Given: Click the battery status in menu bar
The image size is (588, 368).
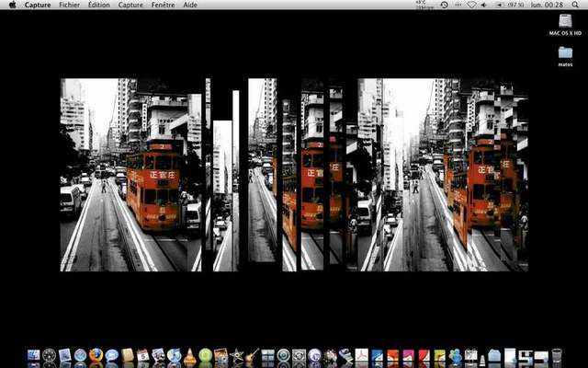Looking at the screenshot, I should 510,5.
